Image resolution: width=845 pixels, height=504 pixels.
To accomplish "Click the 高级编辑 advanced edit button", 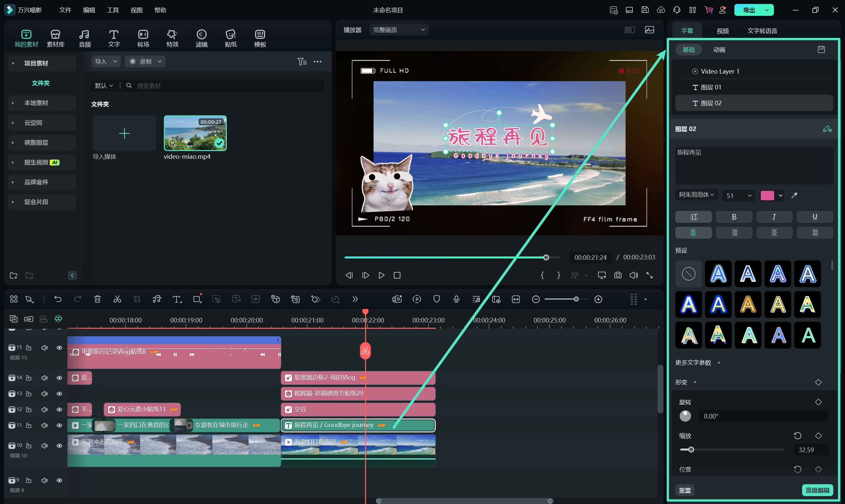I will [817, 490].
